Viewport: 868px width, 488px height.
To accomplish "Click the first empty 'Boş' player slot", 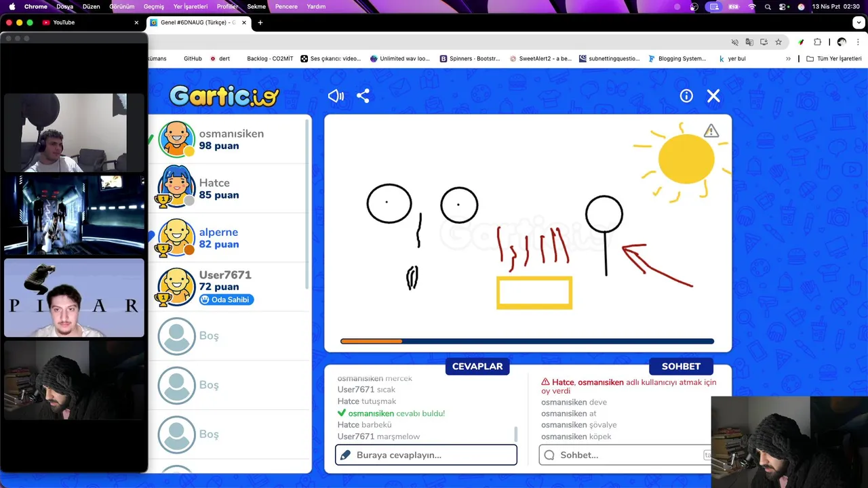I will point(230,336).
